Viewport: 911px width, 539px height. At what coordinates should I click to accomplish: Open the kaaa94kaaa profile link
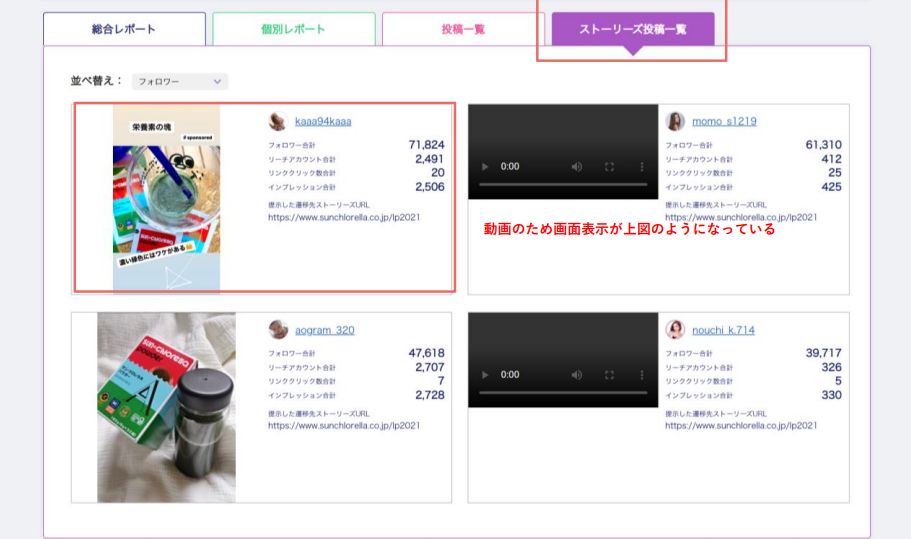pyautogui.click(x=323, y=121)
